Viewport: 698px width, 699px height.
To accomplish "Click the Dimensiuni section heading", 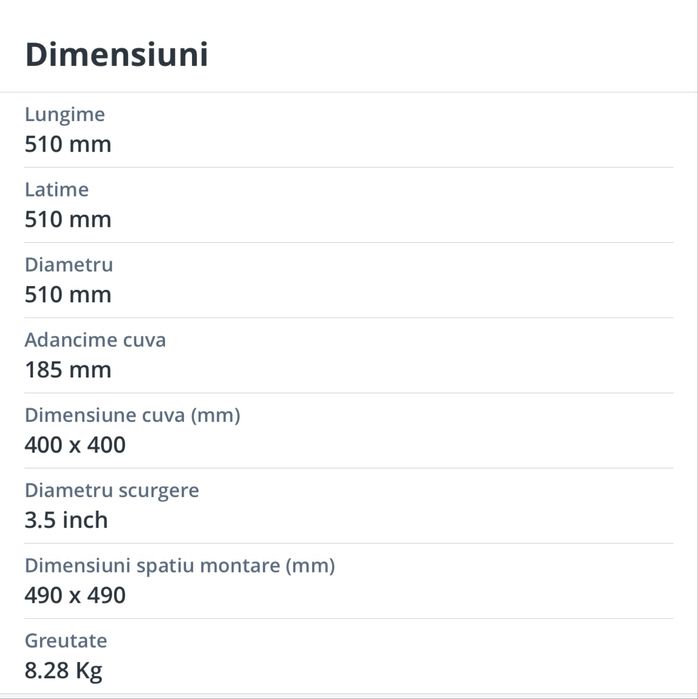I will tap(116, 54).
